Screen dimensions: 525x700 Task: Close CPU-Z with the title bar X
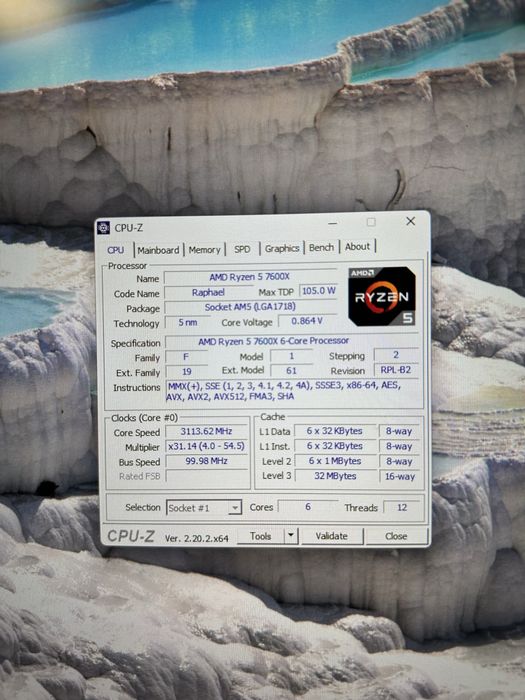pyautogui.click(x=411, y=221)
